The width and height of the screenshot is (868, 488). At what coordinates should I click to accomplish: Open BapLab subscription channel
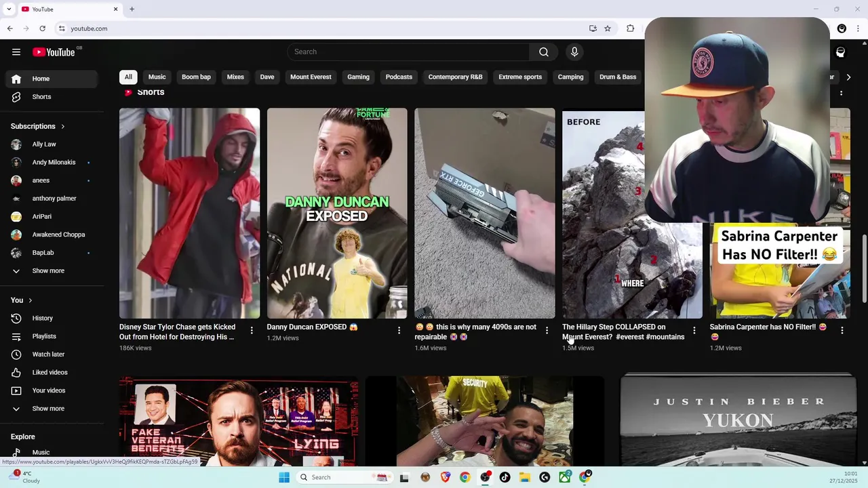[x=53, y=253]
